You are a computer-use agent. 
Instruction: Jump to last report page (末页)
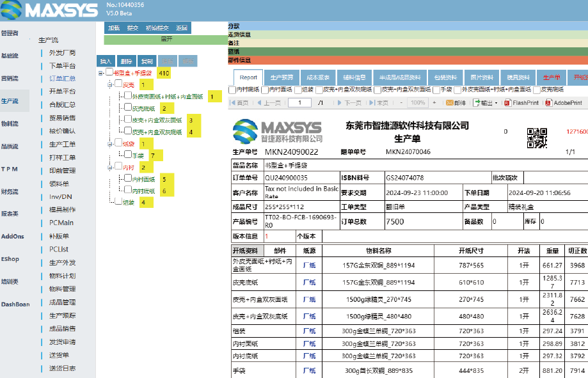pyautogui.click(x=379, y=103)
